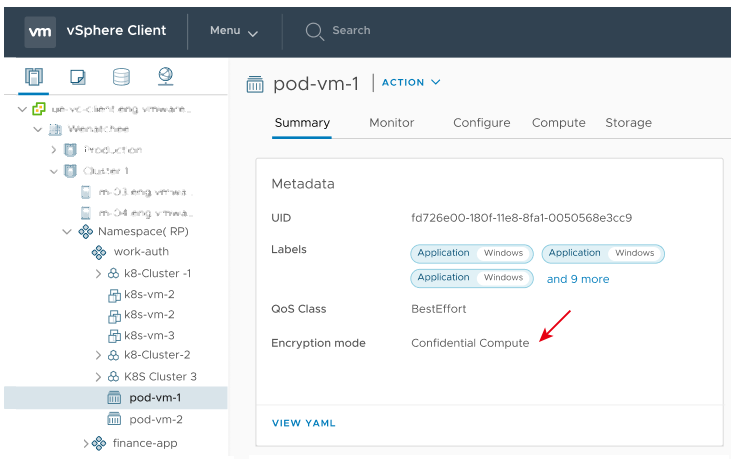Expand the Production cluster node
The image size is (736, 459).
[x=54, y=150]
